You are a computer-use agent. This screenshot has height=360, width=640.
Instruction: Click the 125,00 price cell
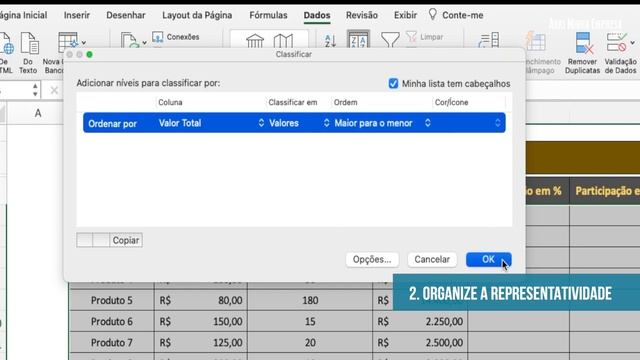tap(200, 343)
